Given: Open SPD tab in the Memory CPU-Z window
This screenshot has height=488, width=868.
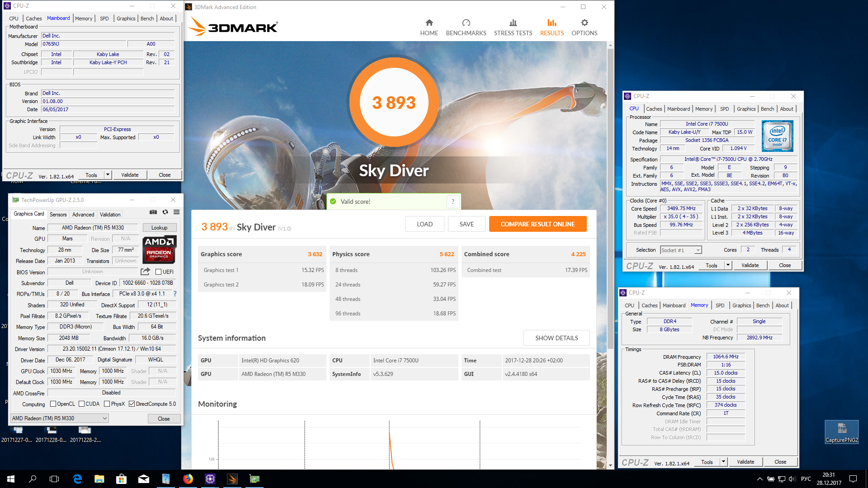Looking at the screenshot, I should point(720,305).
